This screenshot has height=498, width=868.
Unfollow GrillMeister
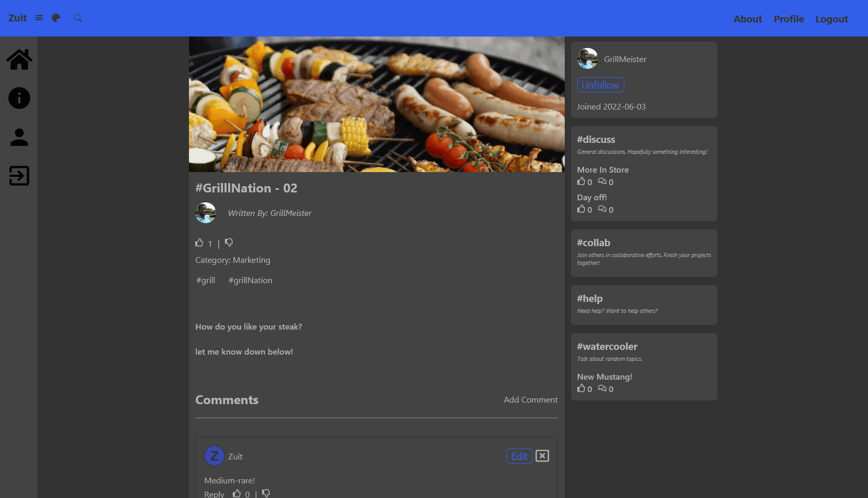tap(600, 85)
